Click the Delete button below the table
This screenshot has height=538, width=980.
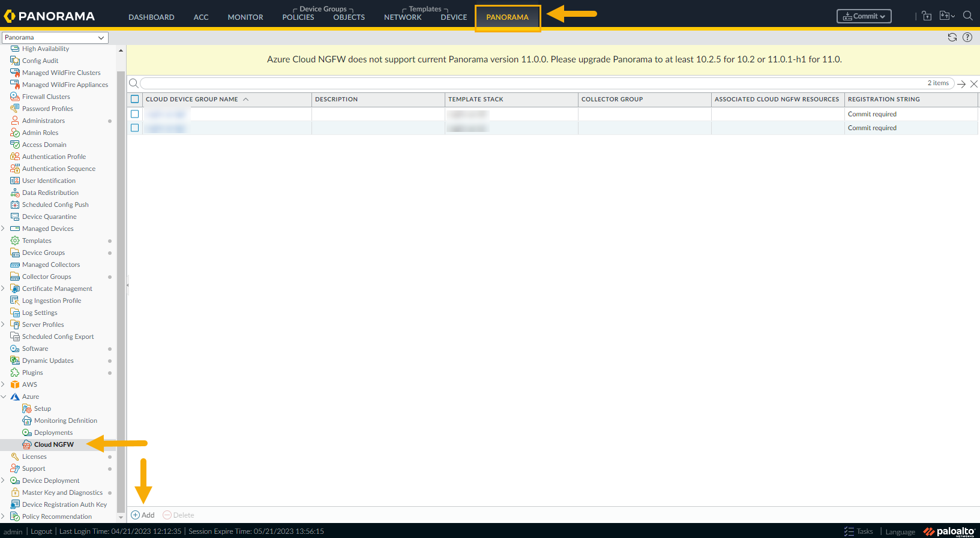[179, 515]
